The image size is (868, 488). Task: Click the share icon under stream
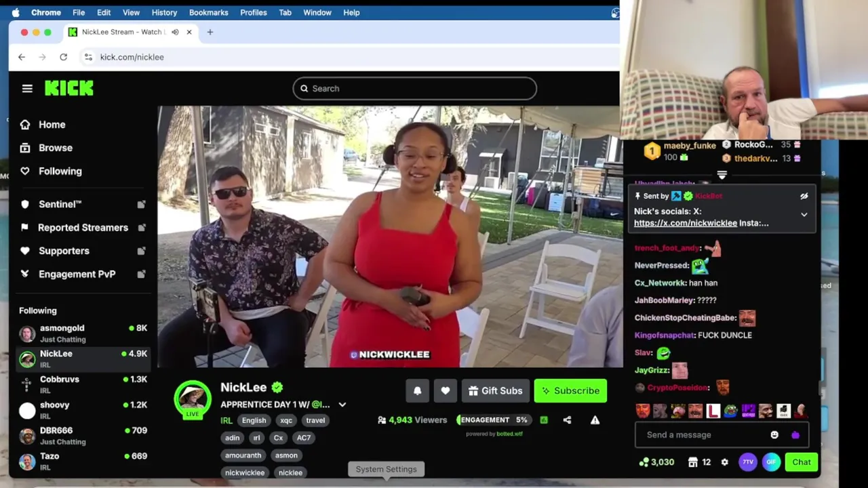pyautogui.click(x=567, y=420)
